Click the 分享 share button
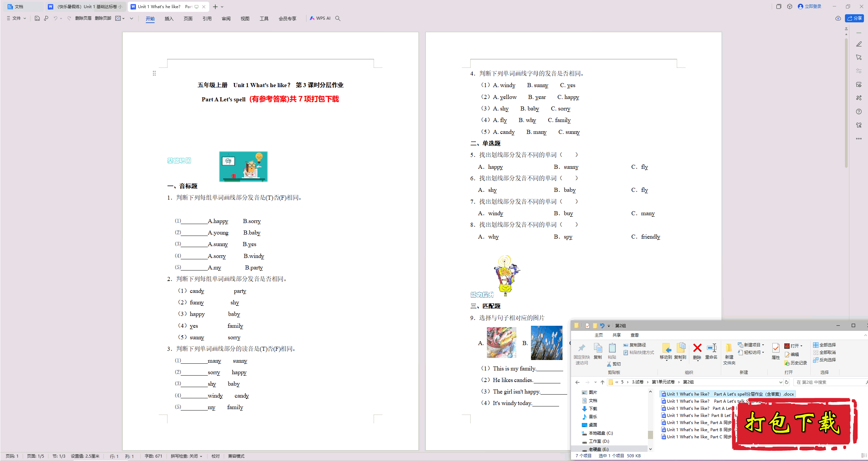Viewport: 868px width, 461px height. [854, 18]
